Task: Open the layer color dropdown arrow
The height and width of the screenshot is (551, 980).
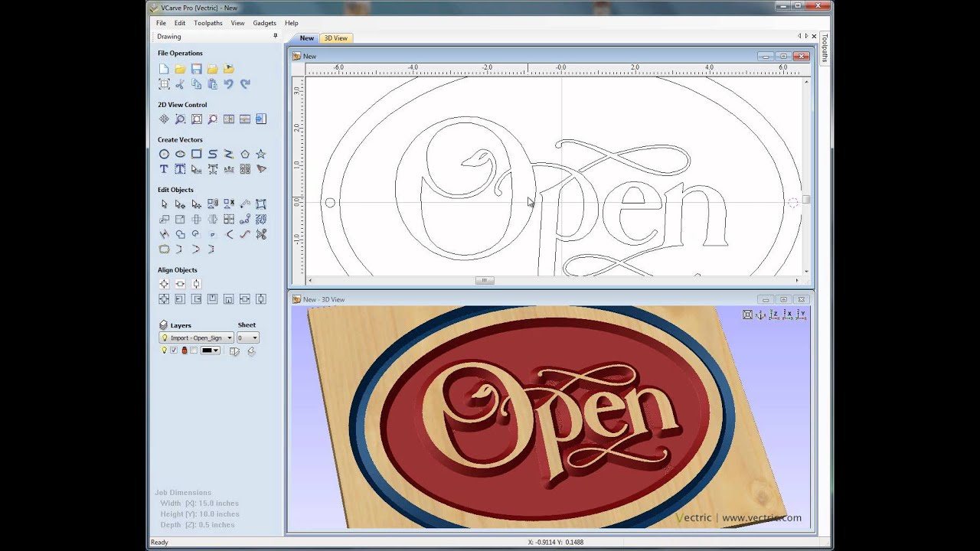Action: (x=217, y=350)
